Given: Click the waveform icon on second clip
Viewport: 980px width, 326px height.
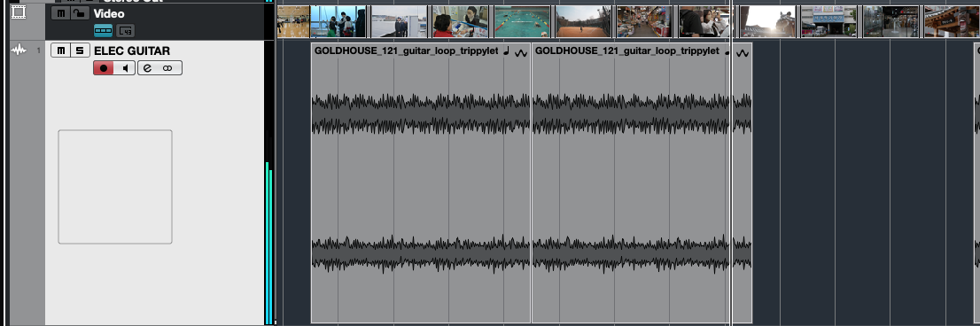Looking at the screenshot, I should (743, 54).
